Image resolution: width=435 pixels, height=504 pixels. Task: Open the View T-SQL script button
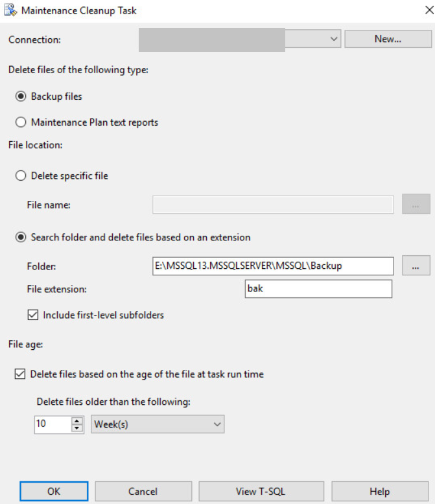pyautogui.click(x=261, y=492)
